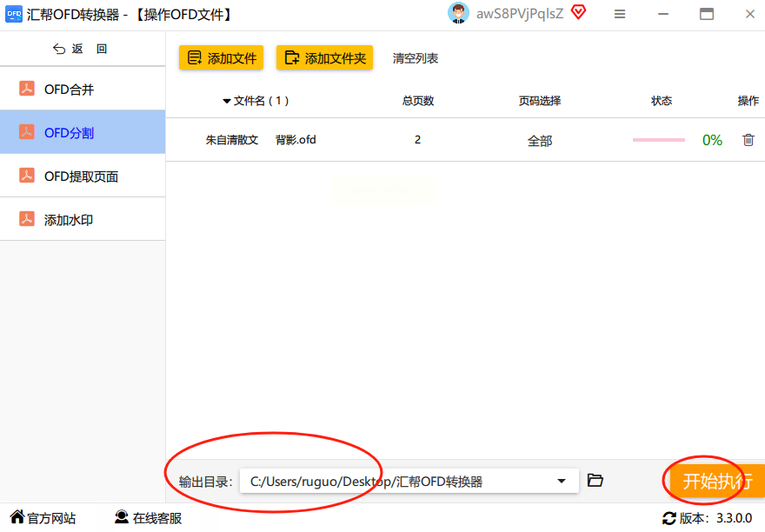
Task: Click the 页码选择 column header
Action: [540, 101]
